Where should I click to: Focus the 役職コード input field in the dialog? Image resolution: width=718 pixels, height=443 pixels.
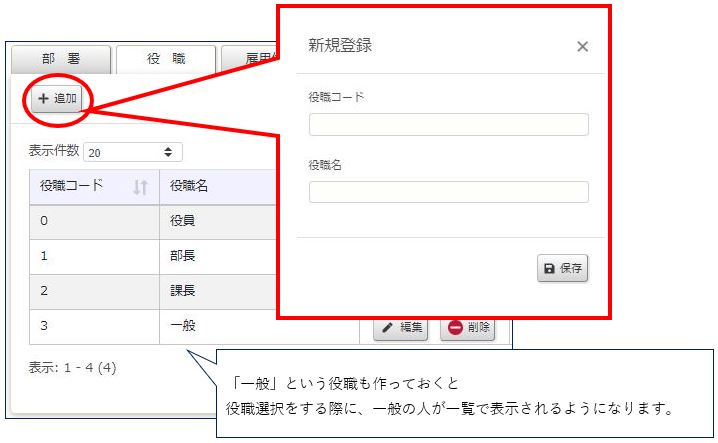click(x=448, y=125)
